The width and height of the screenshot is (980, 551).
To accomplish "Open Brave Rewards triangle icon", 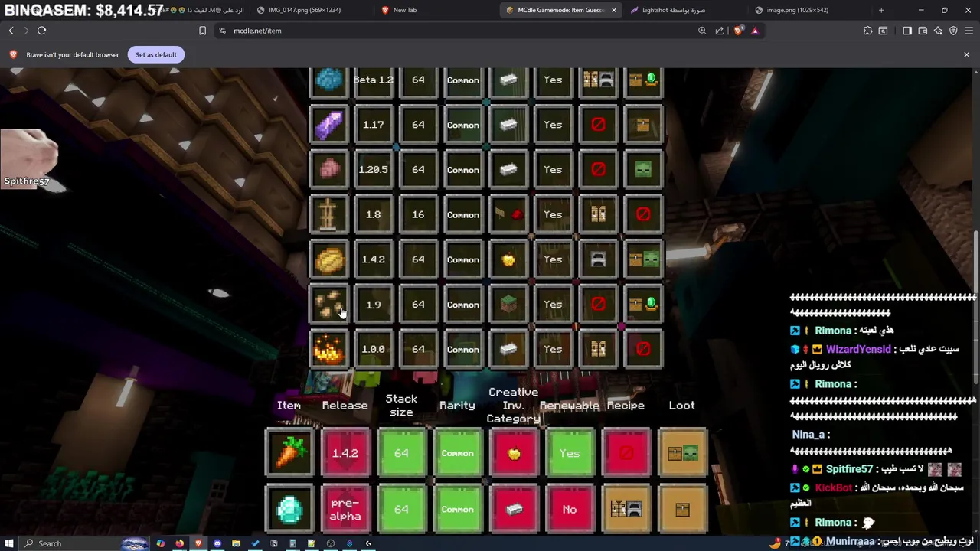I will pyautogui.click(x=755, y=31).
